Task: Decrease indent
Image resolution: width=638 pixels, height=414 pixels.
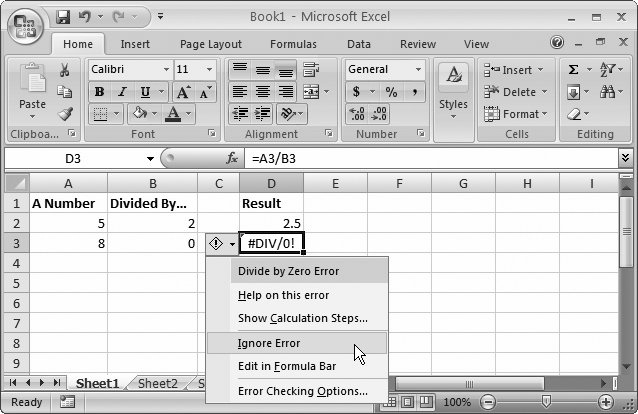Action: click(x=240, y=114)
